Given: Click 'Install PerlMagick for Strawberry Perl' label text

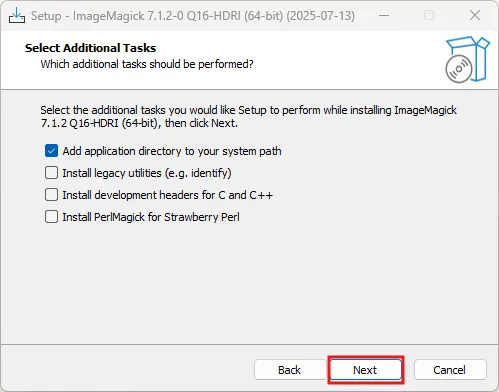Looking at the screenshot, I should click(151, 217).
